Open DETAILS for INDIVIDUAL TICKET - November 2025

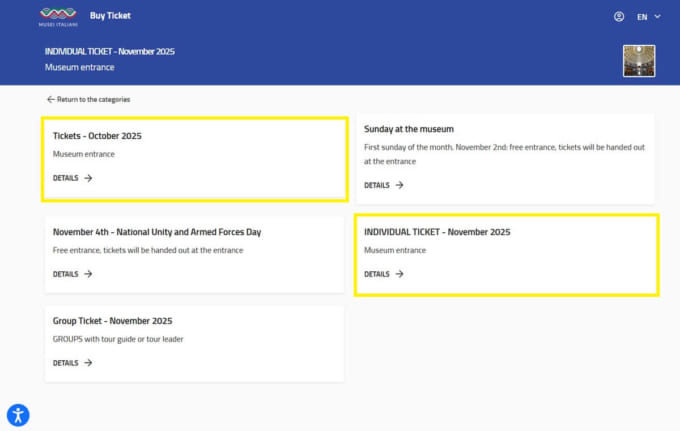point(377,274)
